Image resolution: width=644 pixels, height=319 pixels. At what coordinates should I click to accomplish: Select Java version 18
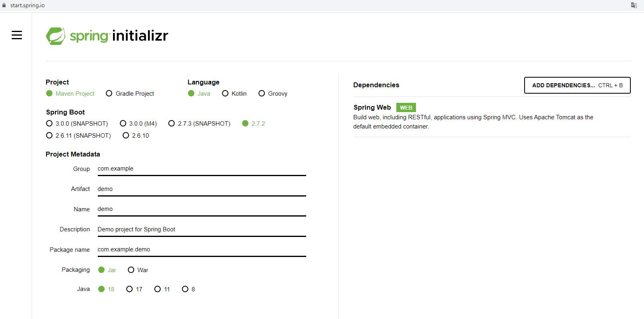106,289
